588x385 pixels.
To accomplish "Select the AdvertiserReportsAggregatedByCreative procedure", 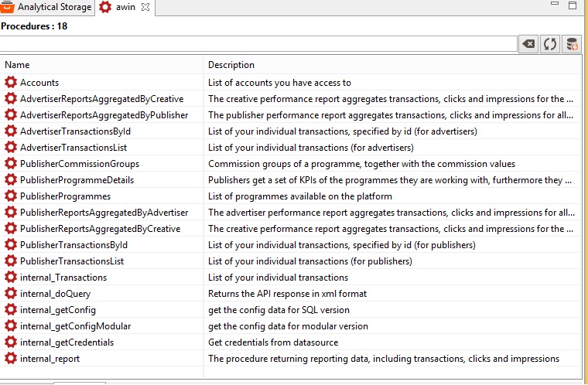I will tap(101, 98).
